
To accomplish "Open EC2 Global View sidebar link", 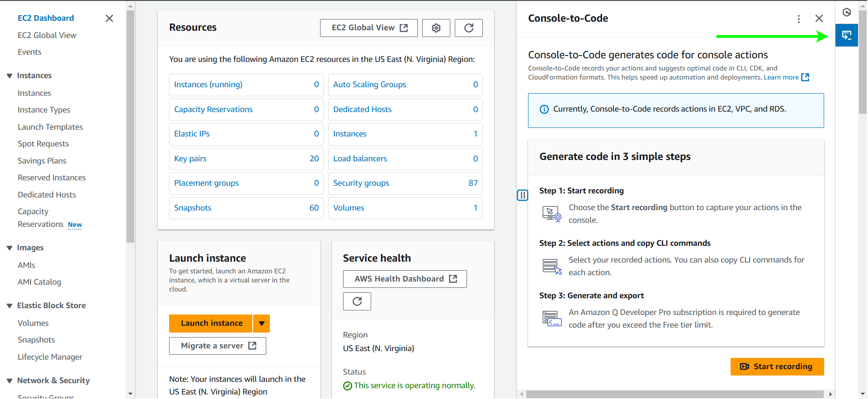I will coord(47,35).
